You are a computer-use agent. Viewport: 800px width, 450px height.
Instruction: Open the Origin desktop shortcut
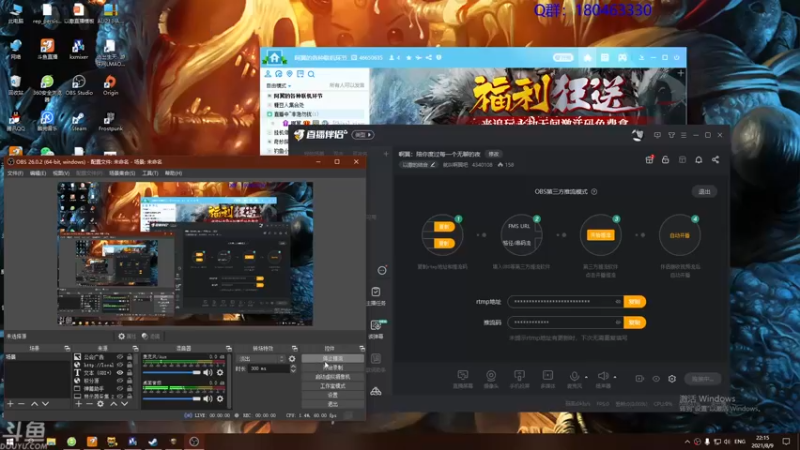click(110, 85)
